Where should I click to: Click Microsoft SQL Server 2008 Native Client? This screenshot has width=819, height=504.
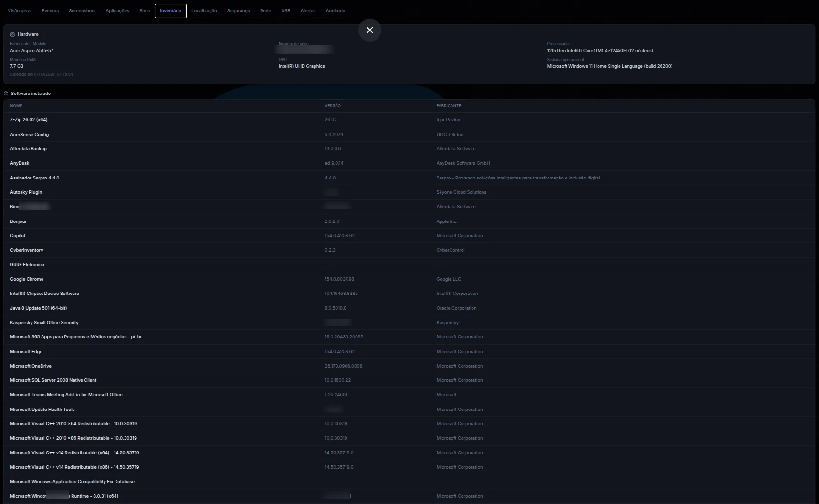click(53, 380)
